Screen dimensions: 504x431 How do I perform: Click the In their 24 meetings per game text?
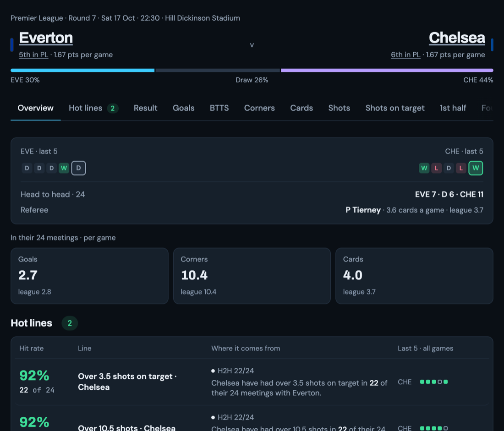[63, 238]
